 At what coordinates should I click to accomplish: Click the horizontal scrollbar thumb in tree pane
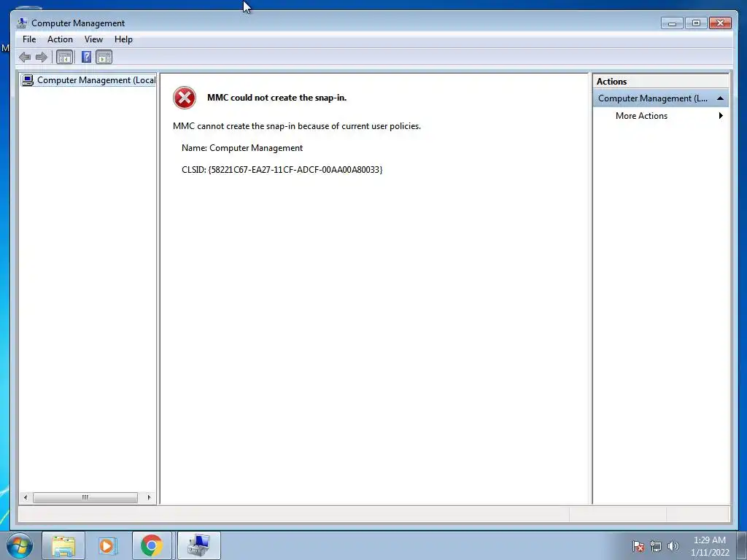point(85,497)
